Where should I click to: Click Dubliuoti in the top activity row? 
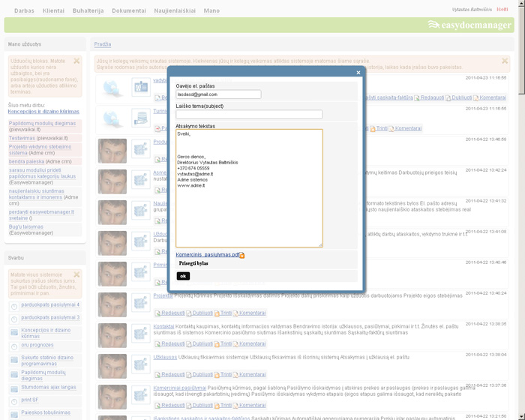tap(462, 97)
